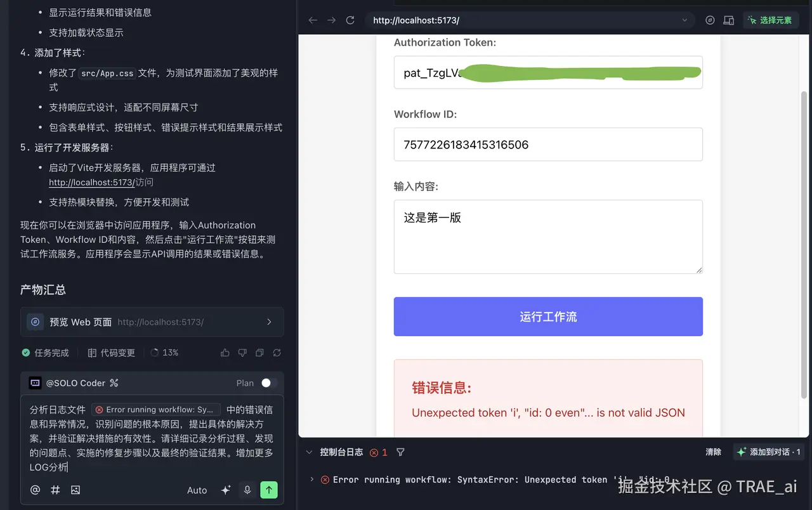Screen dimensions: 812x510
Task: Click inside the chat message input
Action: click(x=152, y=438)
